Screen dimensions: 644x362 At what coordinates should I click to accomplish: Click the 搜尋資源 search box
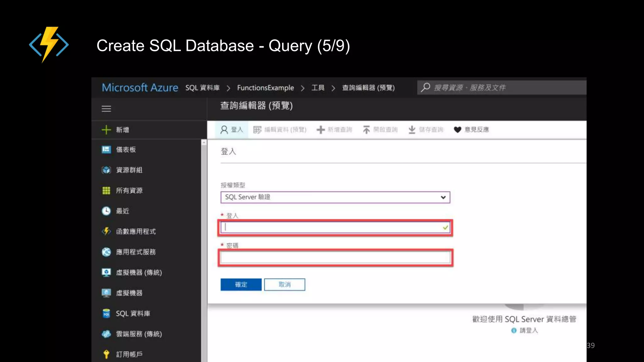pyautogui.click(x=502, y=87)
